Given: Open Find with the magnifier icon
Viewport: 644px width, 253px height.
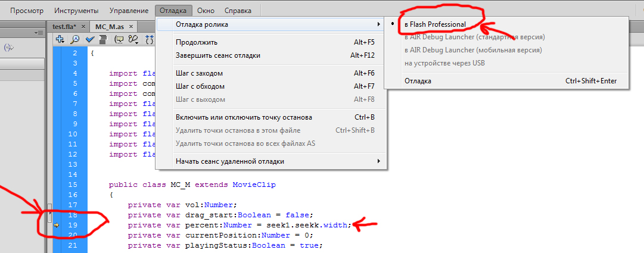Looking at the screenshot, I should (74, 39).
